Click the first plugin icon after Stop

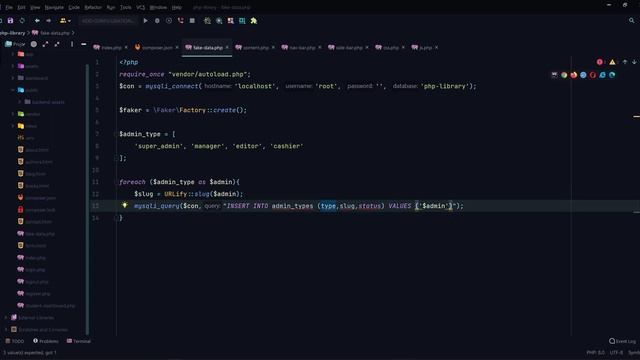[207, 21]
